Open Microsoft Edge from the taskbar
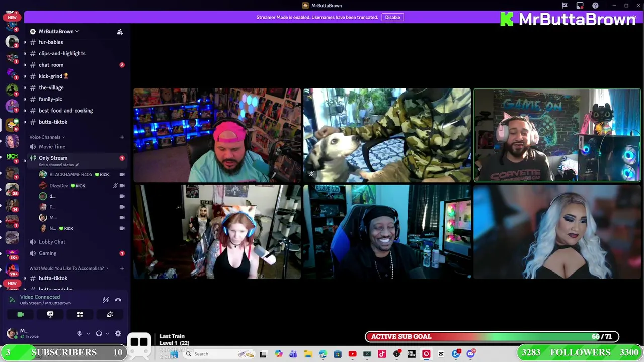644x362 pixels. (323, 354)
